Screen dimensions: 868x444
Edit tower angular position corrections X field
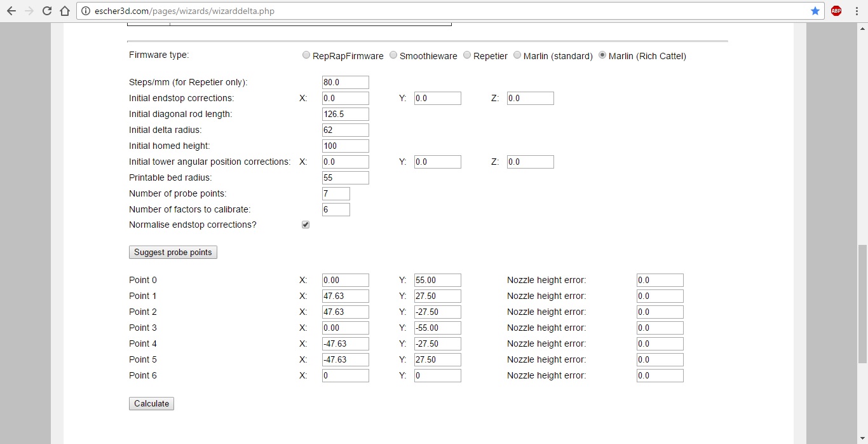[346, 162]
